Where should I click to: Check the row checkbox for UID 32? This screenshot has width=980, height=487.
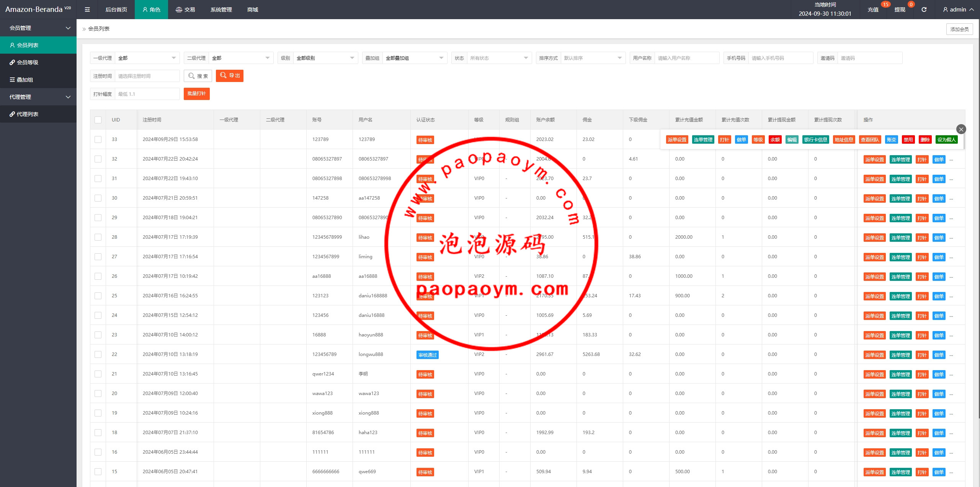click(98, 159)
